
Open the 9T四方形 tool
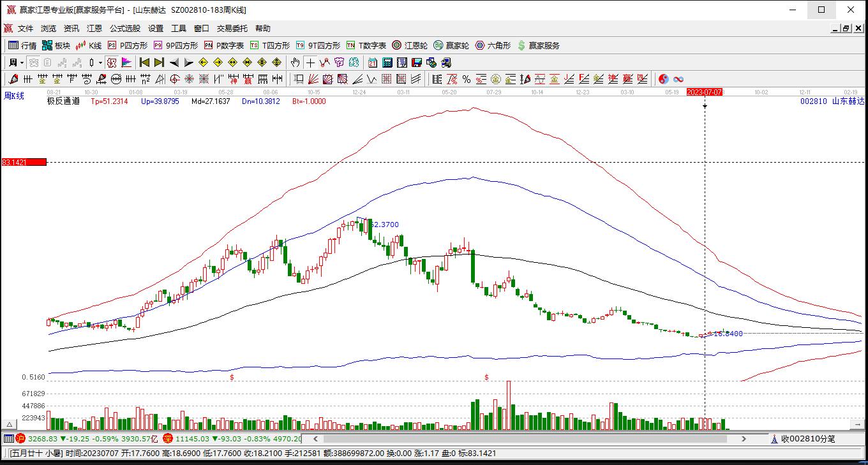coord(318,45)
